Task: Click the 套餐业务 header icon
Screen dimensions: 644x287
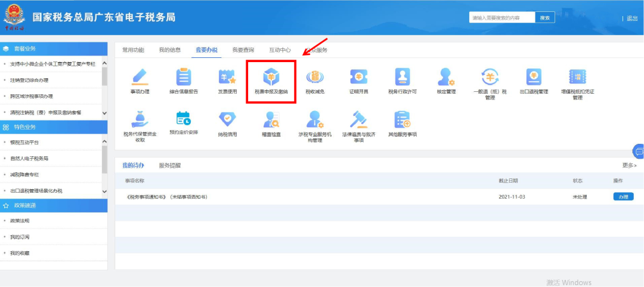Action: [6, 49]
